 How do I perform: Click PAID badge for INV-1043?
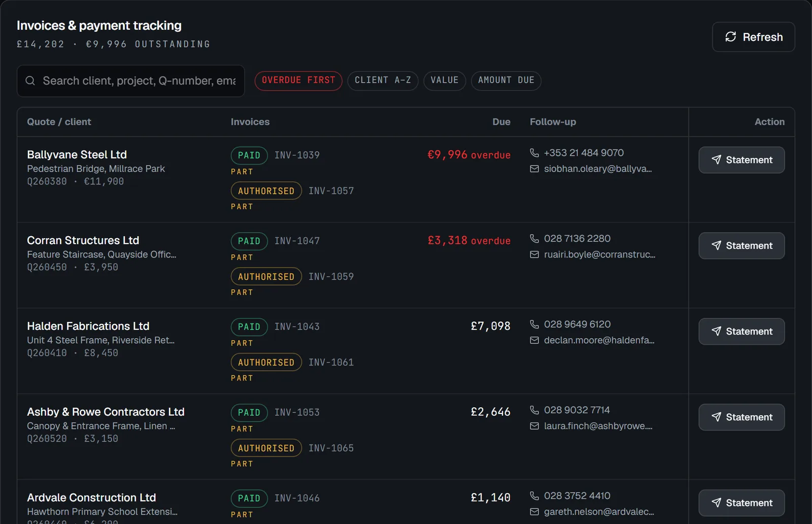click(249, 327)
